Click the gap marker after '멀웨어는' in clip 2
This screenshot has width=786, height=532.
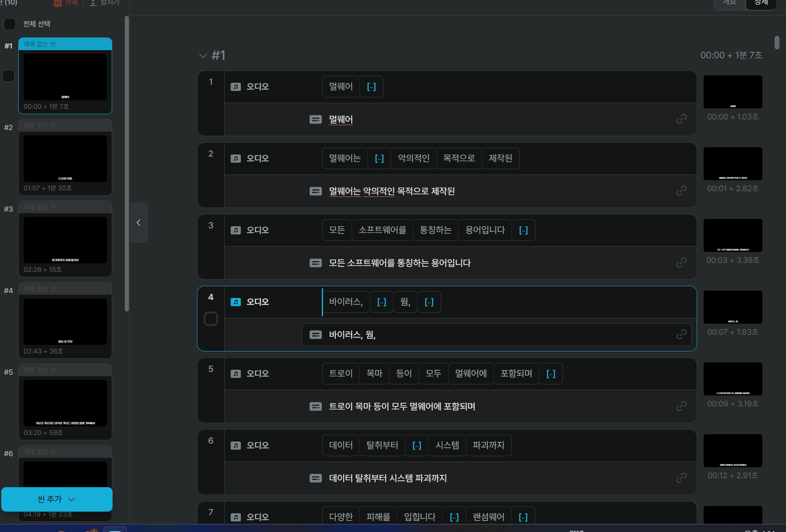point(379,159)
